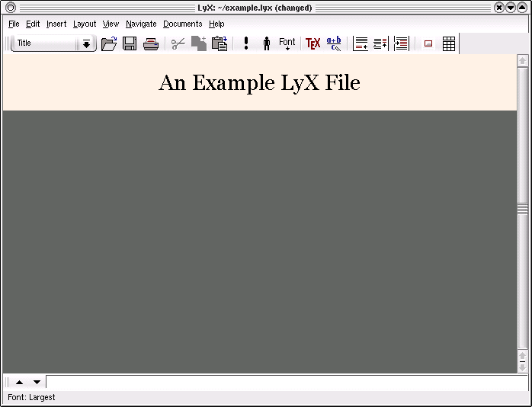
Task: Click minibuffer history down arrow
Action: [x=37, y=382]
